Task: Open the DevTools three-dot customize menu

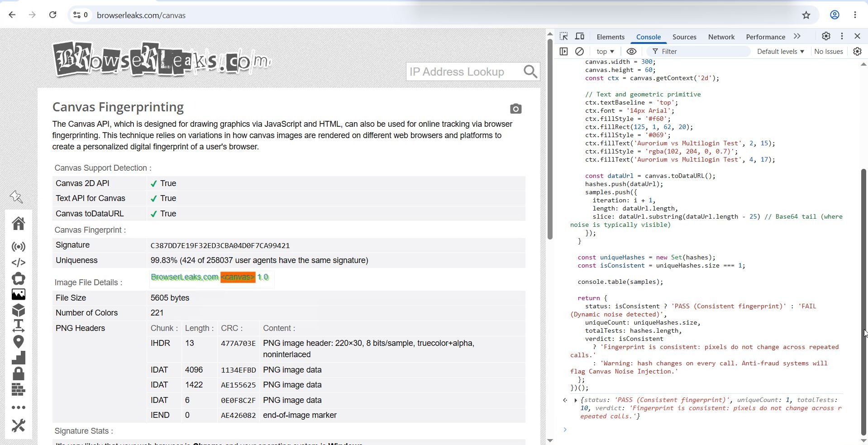Action: [842, 36]
